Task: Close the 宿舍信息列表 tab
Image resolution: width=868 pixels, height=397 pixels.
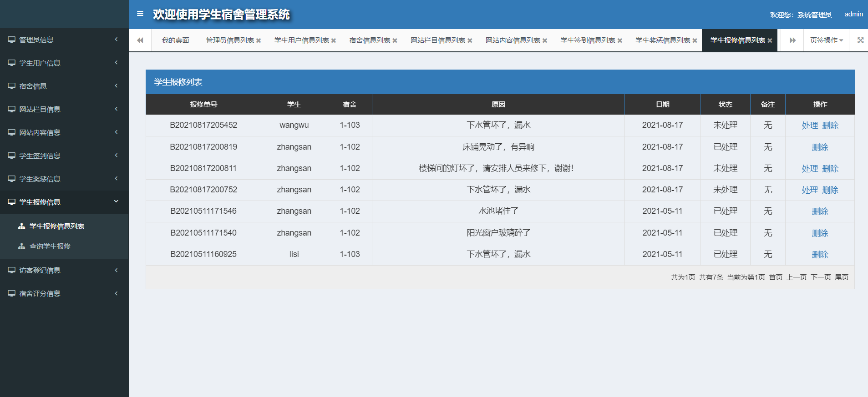Action: pos(395,40)
